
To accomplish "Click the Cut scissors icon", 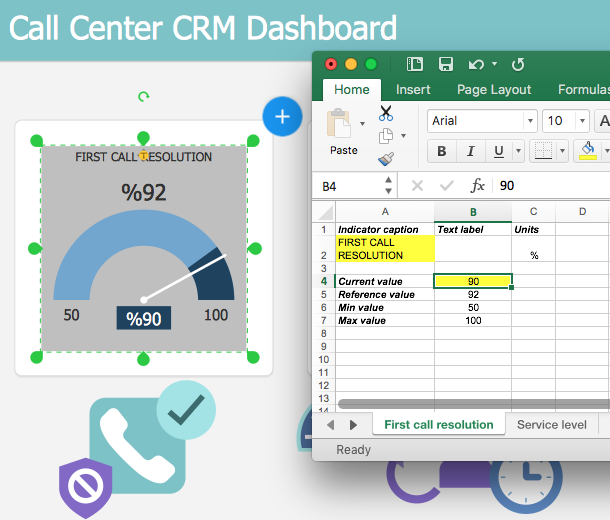I will pos(386,113).
